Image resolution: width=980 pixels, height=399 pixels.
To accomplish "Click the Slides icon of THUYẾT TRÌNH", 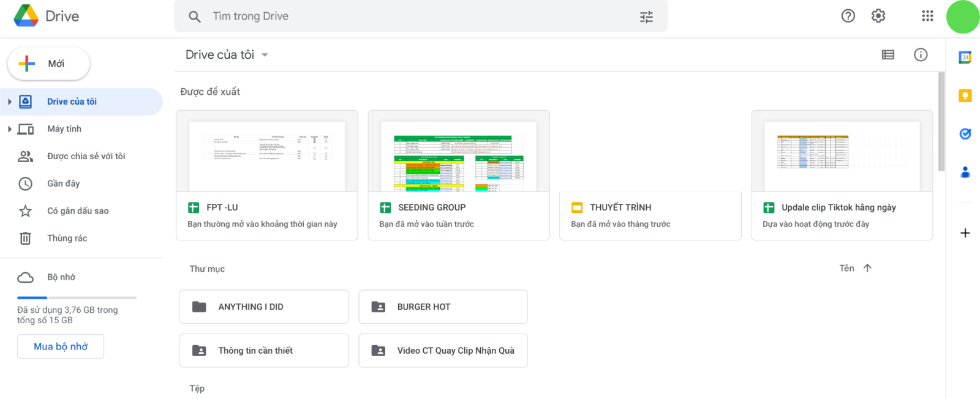I will [577, 207].
